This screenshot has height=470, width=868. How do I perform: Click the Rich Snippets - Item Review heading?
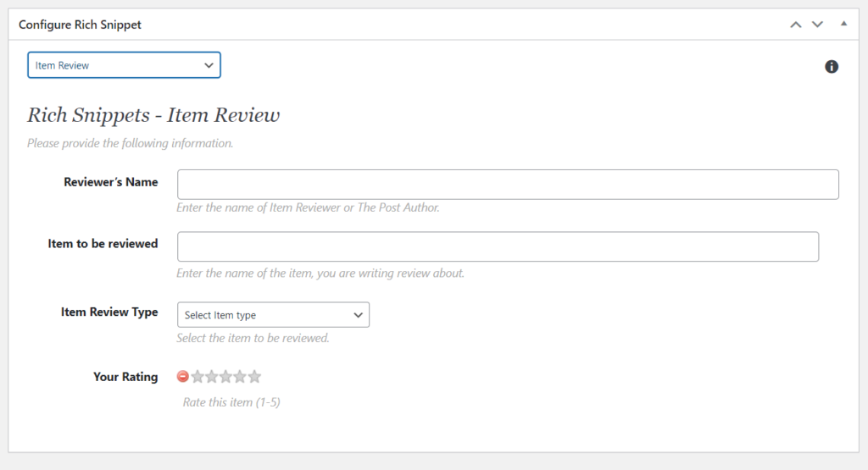tap(153, 115)
